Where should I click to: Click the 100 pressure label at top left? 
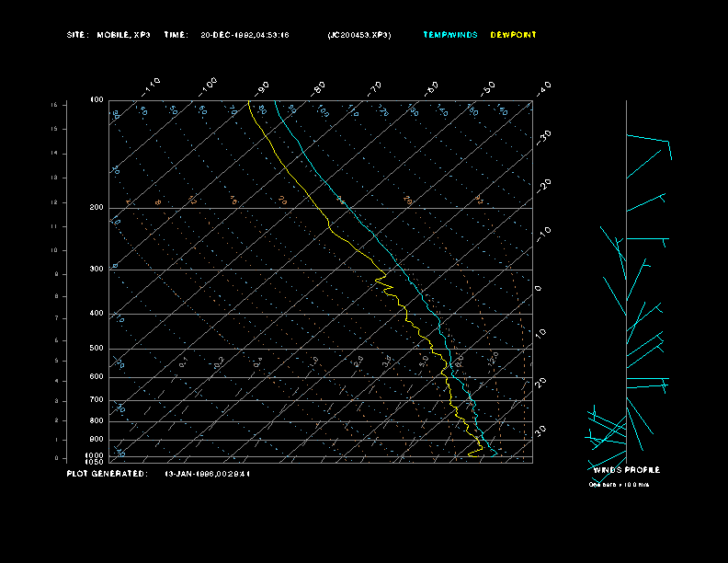coord(97,99)
